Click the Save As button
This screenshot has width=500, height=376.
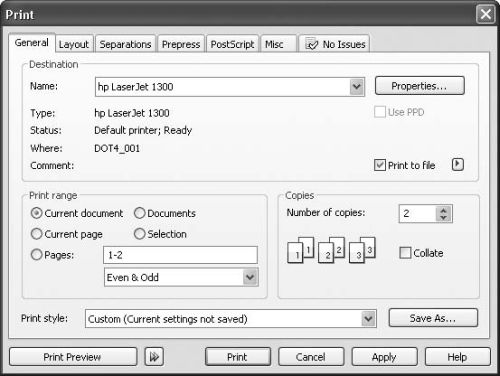point(433,318)
